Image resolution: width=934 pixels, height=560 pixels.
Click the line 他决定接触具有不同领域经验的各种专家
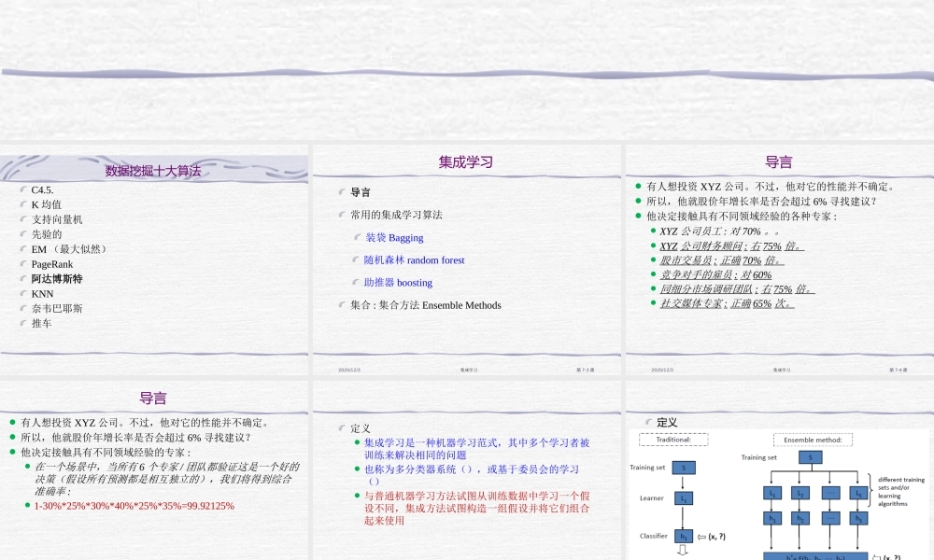pyautogui.click(x=742, y=216)
